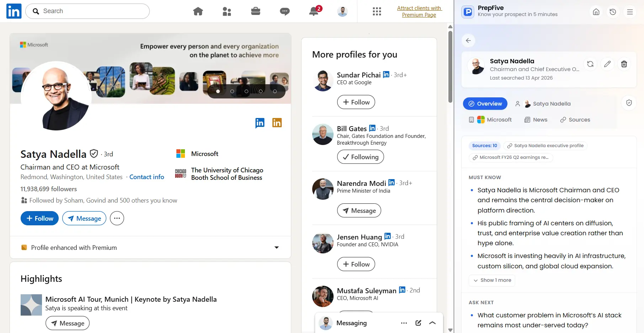The image size is (644, 333).
Task: Switch to the Microsoft company tab
Action: [x=490, y=120]
